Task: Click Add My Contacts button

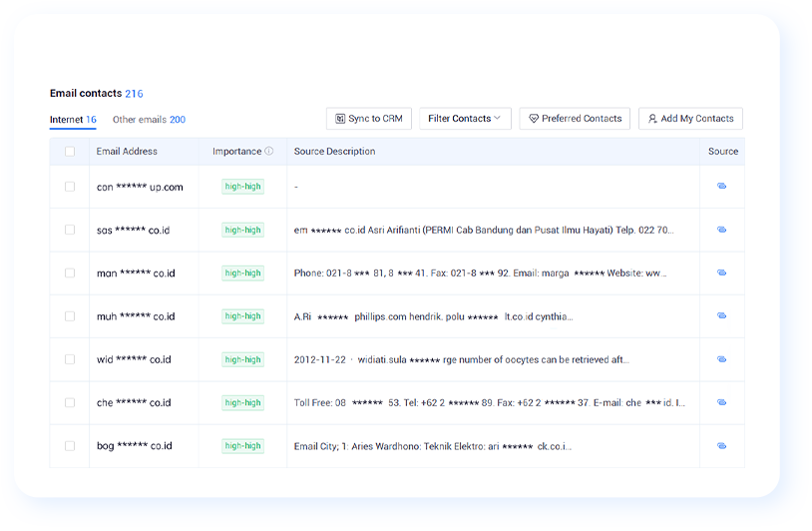Action: click(x=691, y=119)
